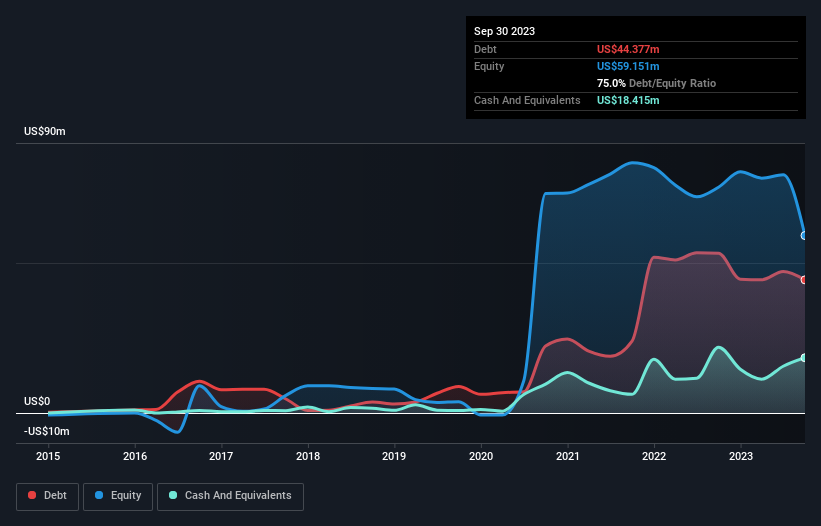Click the Debt row label in tooltip
The width and height of the screenshot is (821, 526).
[485, 49]
